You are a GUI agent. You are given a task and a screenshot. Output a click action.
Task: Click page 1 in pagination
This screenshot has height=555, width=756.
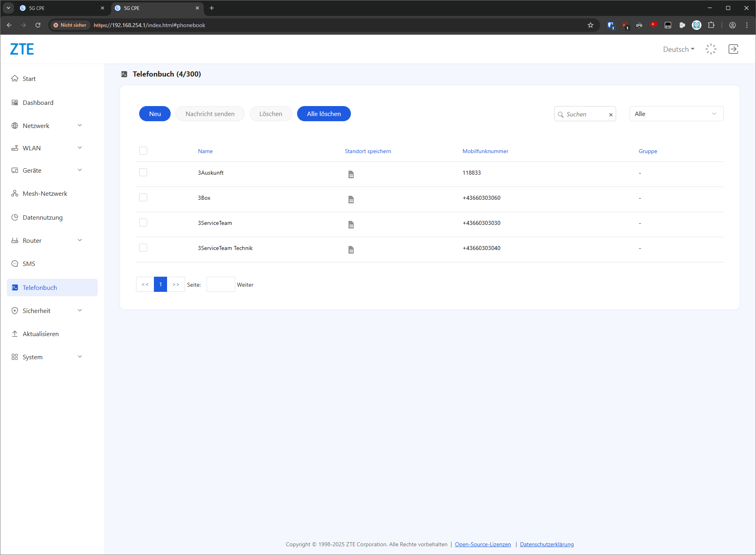(x=160, y=284)
